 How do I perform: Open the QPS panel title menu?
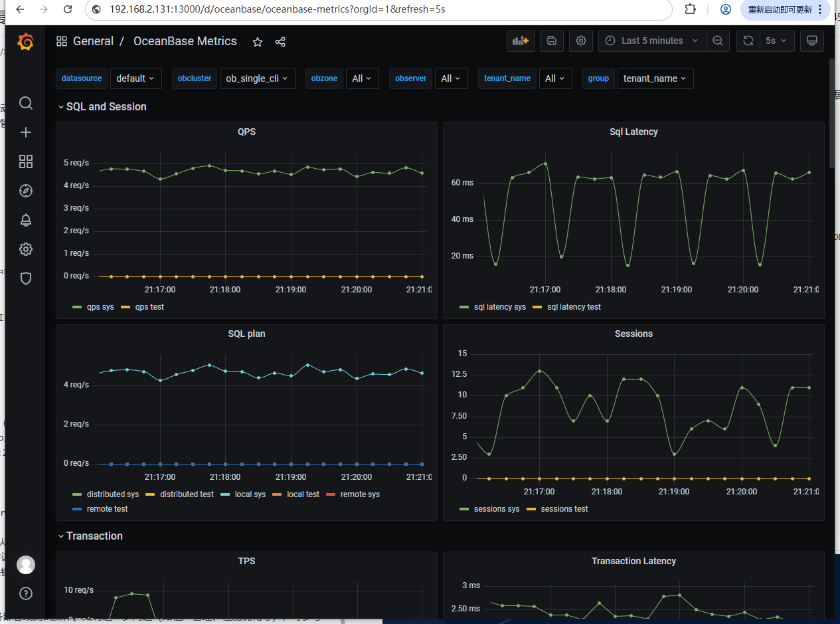pos(246,132)
